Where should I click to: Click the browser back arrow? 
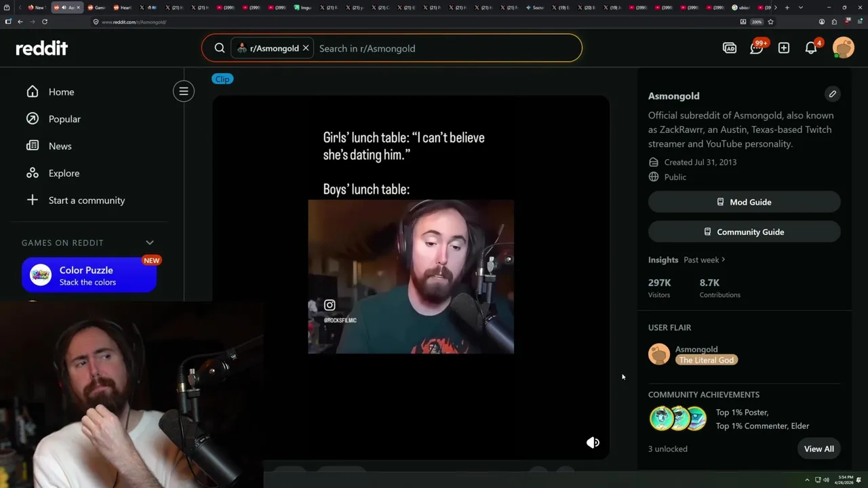click(x=20, y=22)
